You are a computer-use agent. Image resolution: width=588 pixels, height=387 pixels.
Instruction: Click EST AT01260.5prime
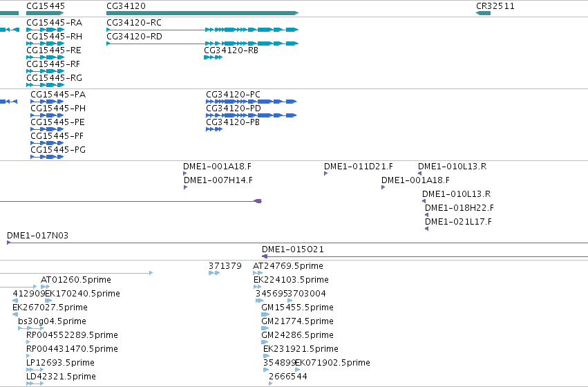coord(76,280)
